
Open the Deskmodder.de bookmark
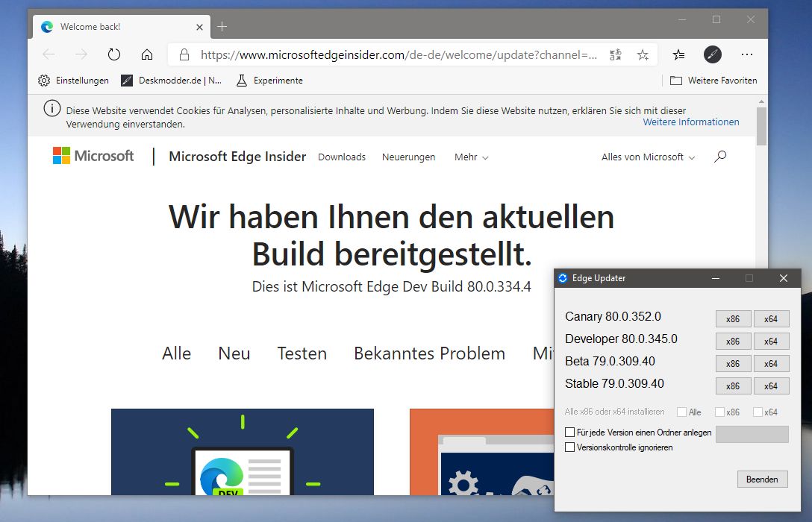171,81
